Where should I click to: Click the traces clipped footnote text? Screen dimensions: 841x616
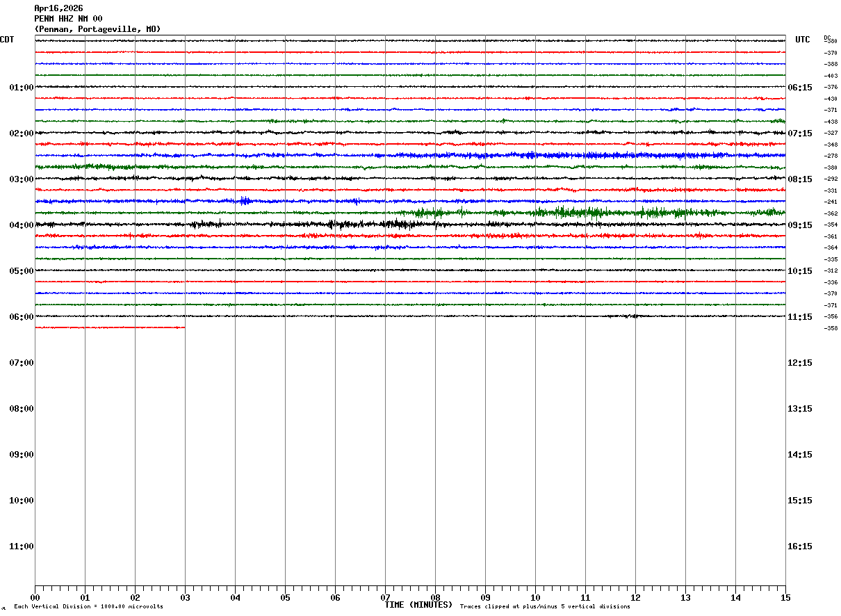coord(545,607)
